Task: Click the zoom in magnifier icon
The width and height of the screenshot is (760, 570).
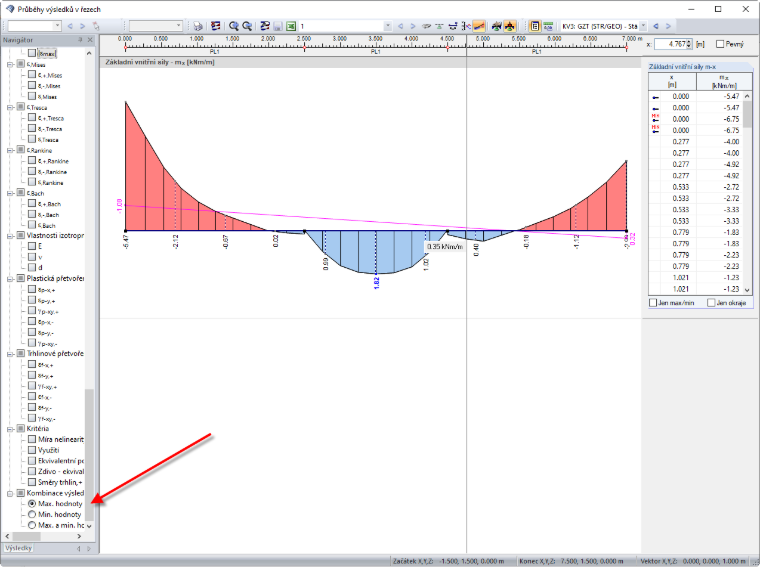Action: [234, 26]
